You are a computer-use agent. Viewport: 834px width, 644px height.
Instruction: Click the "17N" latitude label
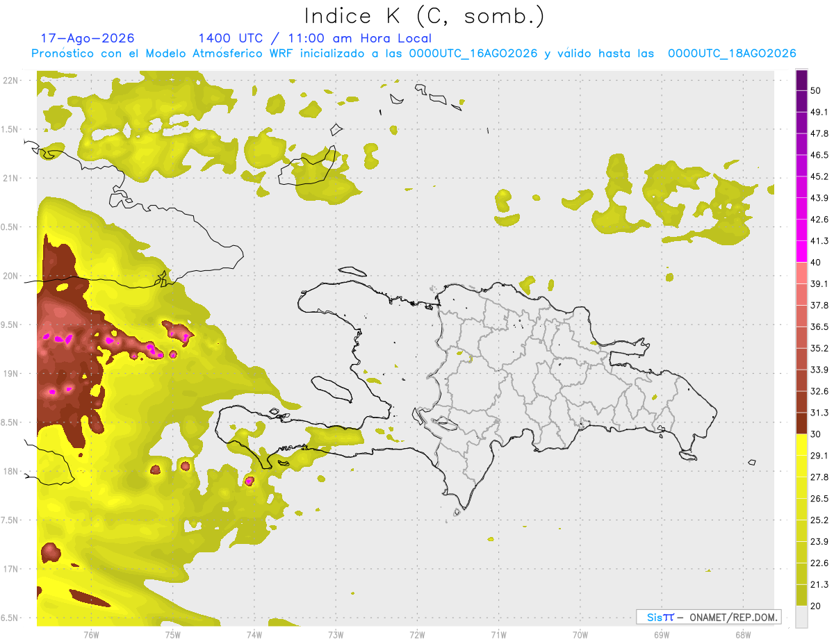click(10, 569)
